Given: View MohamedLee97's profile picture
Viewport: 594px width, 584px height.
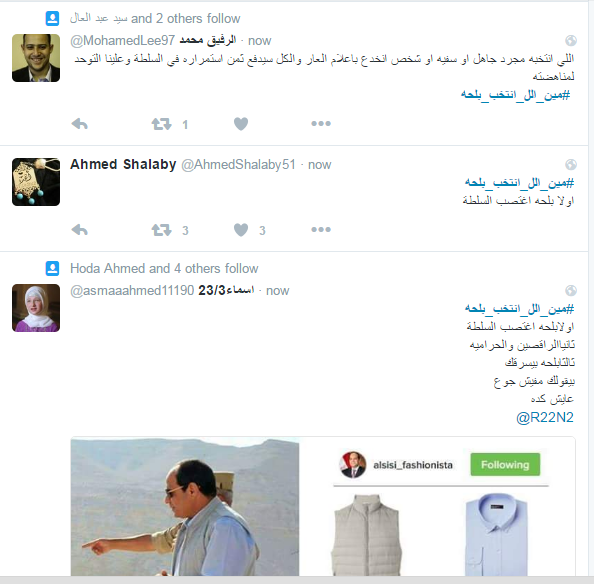Looking at the screenshot, I should pyautogui.click(x=36, y=58).
